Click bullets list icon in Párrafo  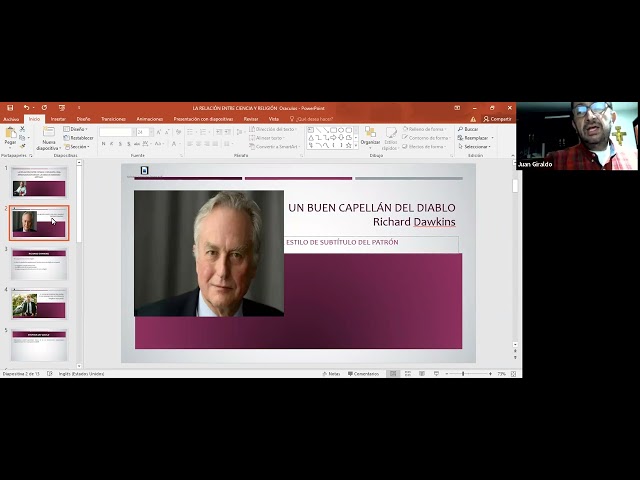click(191, 132)
